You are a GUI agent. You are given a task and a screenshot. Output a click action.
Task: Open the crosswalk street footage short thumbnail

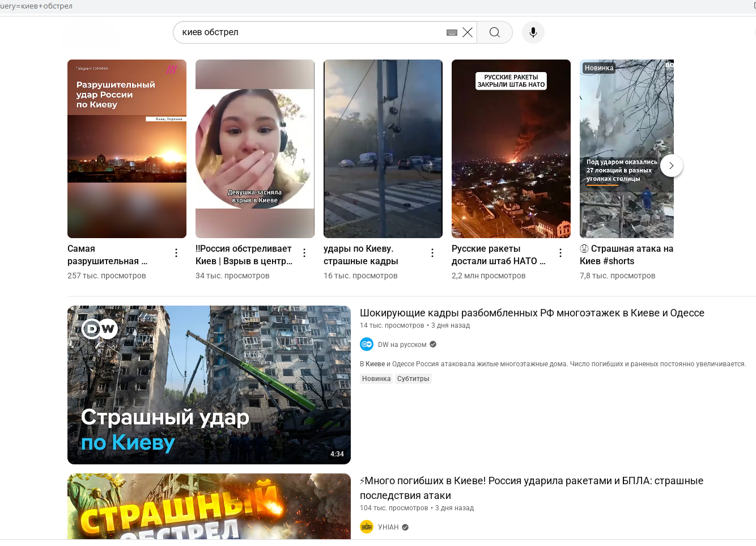(383, 149)
